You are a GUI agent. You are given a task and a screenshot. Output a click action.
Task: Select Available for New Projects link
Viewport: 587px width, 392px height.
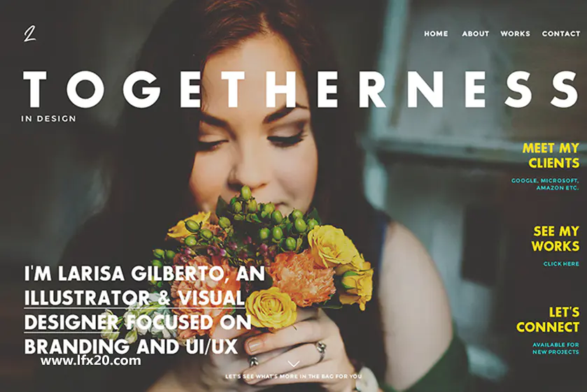pyautogui.click(x=556, y=348)
